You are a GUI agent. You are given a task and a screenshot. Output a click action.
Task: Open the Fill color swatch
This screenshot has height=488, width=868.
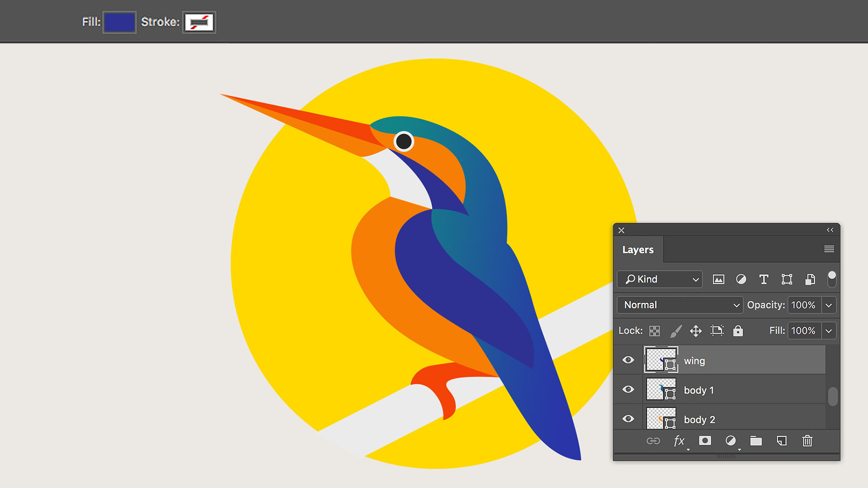coord(119,22)
